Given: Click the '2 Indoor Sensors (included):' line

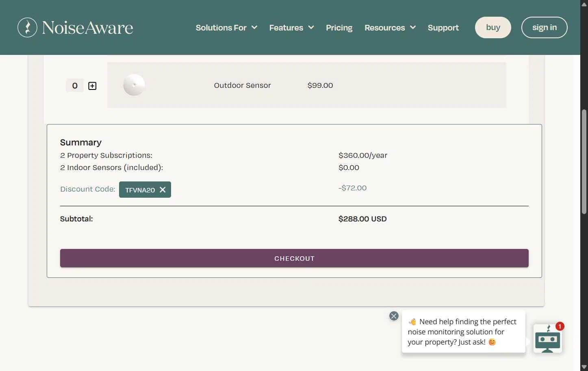Looking at the screenshot, I should point(111,168).
